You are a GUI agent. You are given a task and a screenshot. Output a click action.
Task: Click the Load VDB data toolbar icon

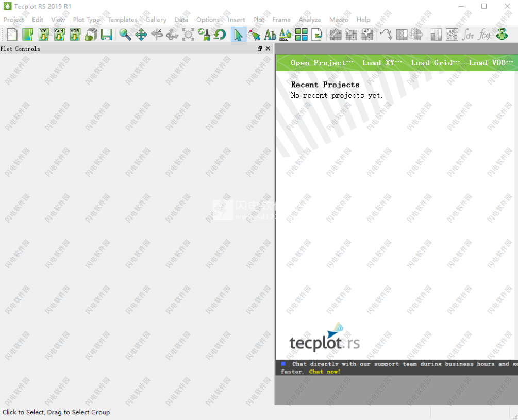[x=75, y=35]
